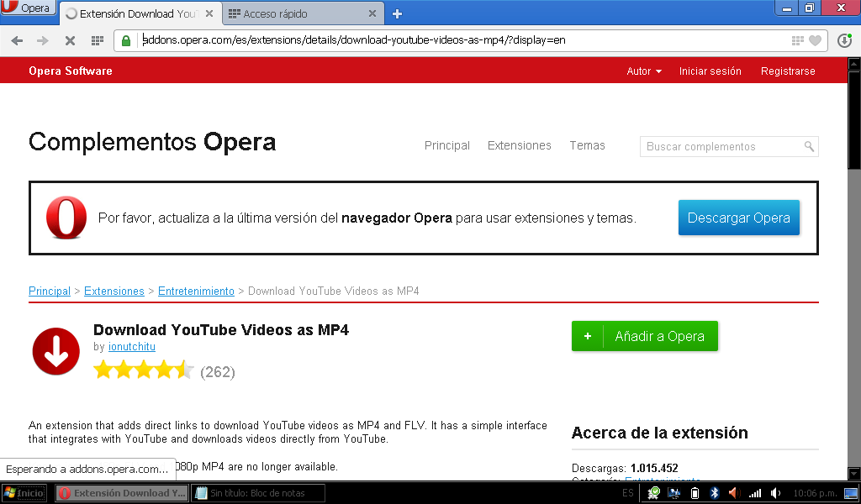Click the battery tray icon
Image resolution: width=861 pixels, height=504 pixels.
(695, 493)
